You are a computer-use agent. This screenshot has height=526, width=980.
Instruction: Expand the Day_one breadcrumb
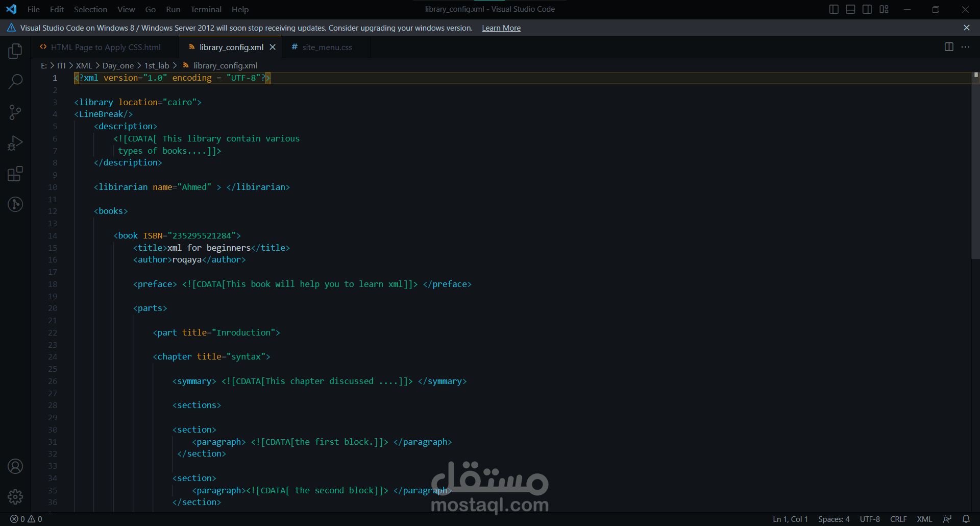pyautogui.click(x=118, y=65)
